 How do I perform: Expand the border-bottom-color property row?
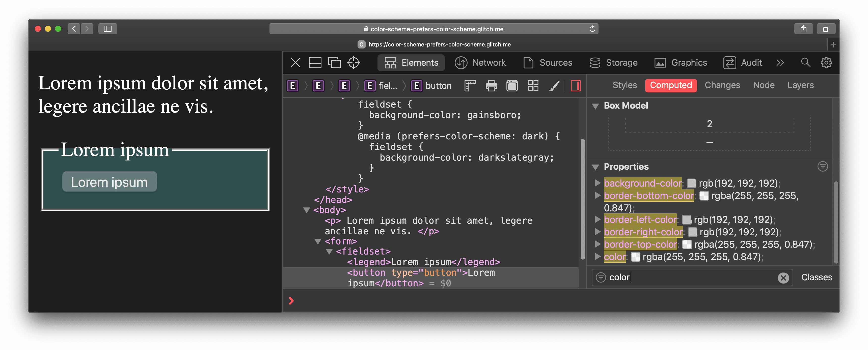click(597, 195)
